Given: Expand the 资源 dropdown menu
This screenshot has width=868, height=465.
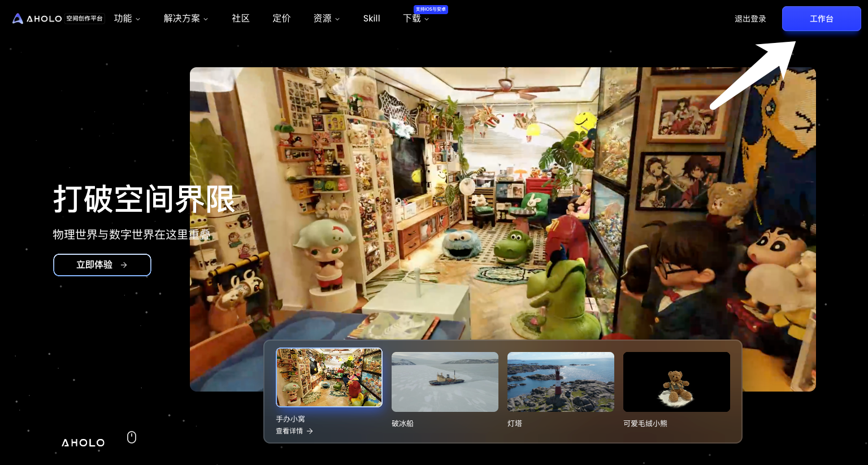Looking at the screenshot, I should [327, 19].
